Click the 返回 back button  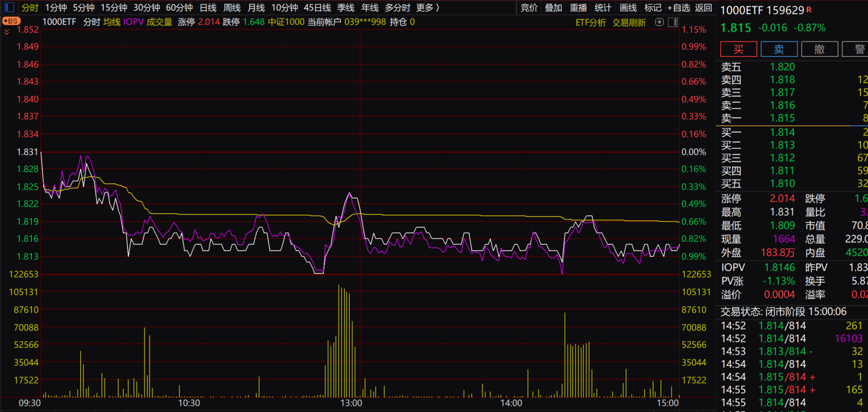pyautogui.click(x=703, y=7)
